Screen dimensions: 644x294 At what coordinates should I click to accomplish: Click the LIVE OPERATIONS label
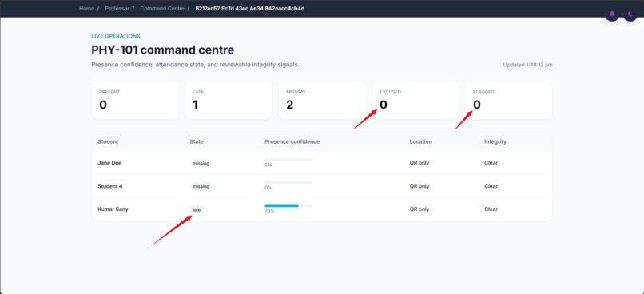pyautogui.click(x=116, y=36)
